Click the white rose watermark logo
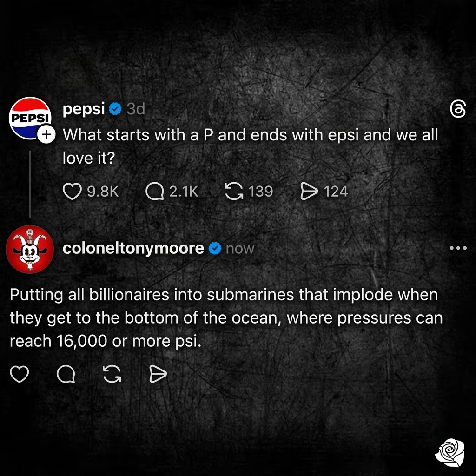The image size is (476, 476). tap(450, 452)
